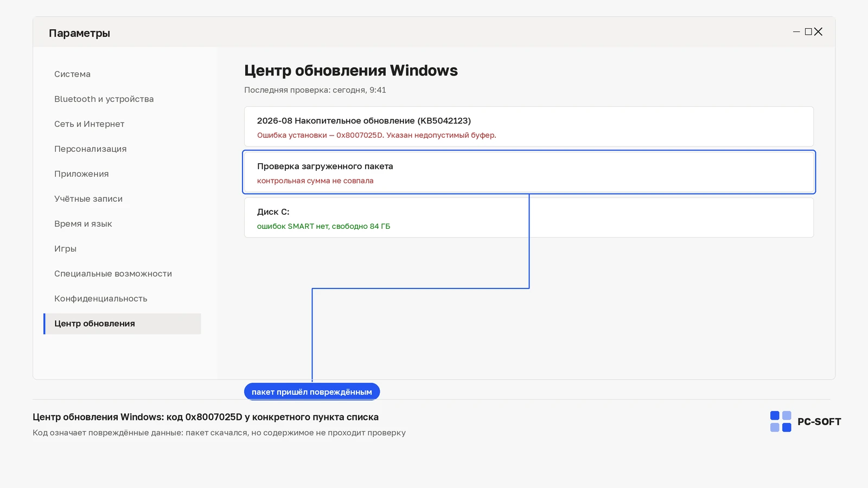Click the heading Центр обновления Windows
This screenshot has height=488, width=868.
click(351, 70)
